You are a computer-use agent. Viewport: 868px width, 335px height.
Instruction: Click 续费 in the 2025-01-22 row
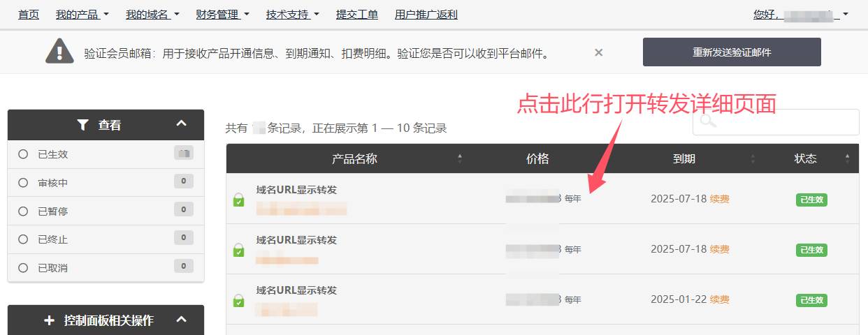pyautogui.click(x=720, y=299)
